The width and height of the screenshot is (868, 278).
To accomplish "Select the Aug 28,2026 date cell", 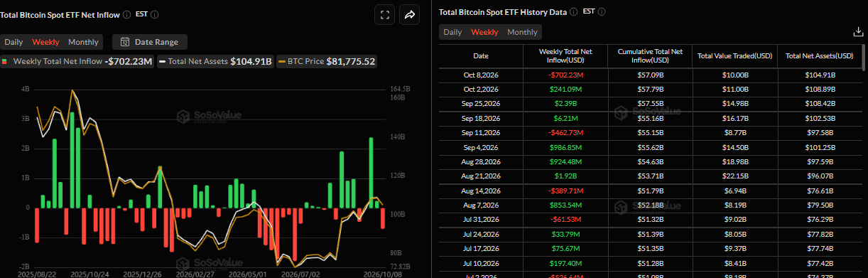I will point(481,161).
